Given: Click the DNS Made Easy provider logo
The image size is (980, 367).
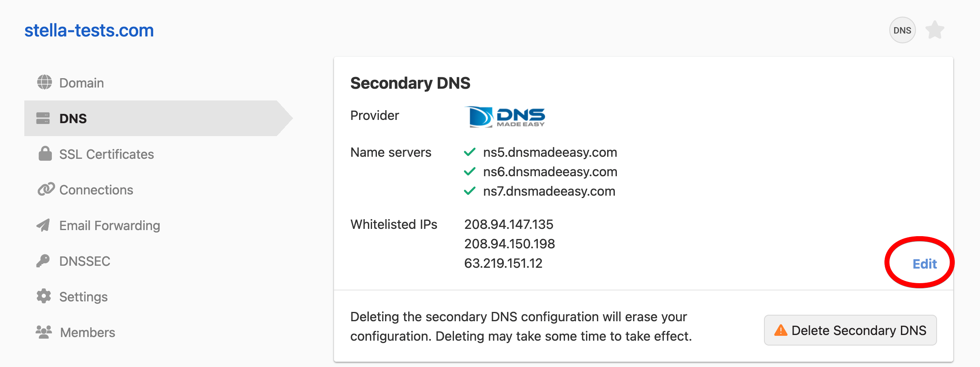Looking at the screenshot, I should [x=505, y=117].
